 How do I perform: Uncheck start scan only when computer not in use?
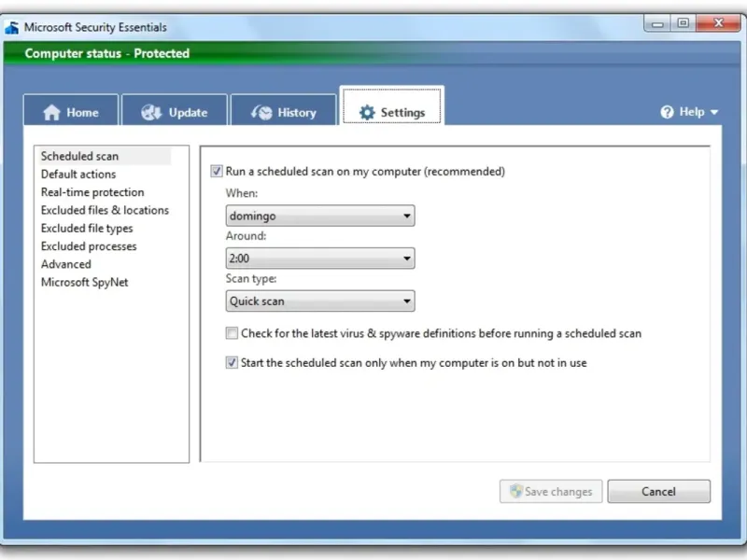232,362
